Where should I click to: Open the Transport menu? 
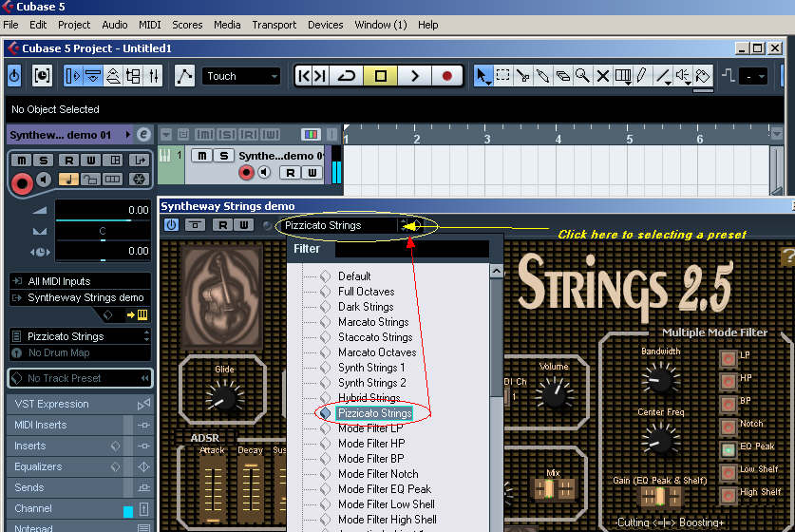(274, 25)
